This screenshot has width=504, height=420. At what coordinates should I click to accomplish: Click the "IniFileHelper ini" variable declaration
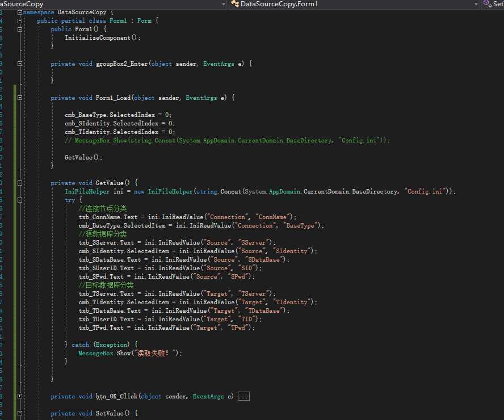(94, 191)
